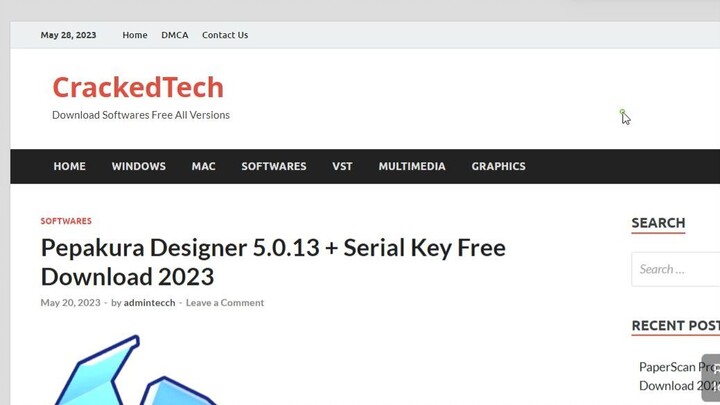View posts by author admintecch
Screen dimensions: 720x405
click(x=149, y=303)
